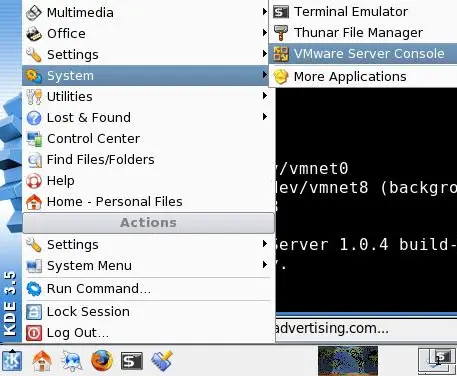457x376 pixels.
Task: Open Lost & Found entry
Action: pos(148,118)
